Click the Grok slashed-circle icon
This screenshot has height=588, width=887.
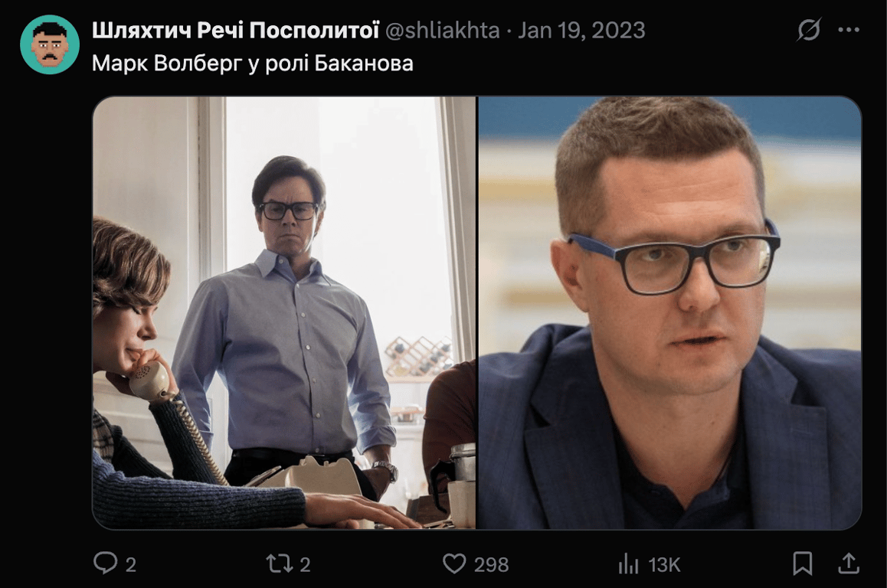point(808,29)
